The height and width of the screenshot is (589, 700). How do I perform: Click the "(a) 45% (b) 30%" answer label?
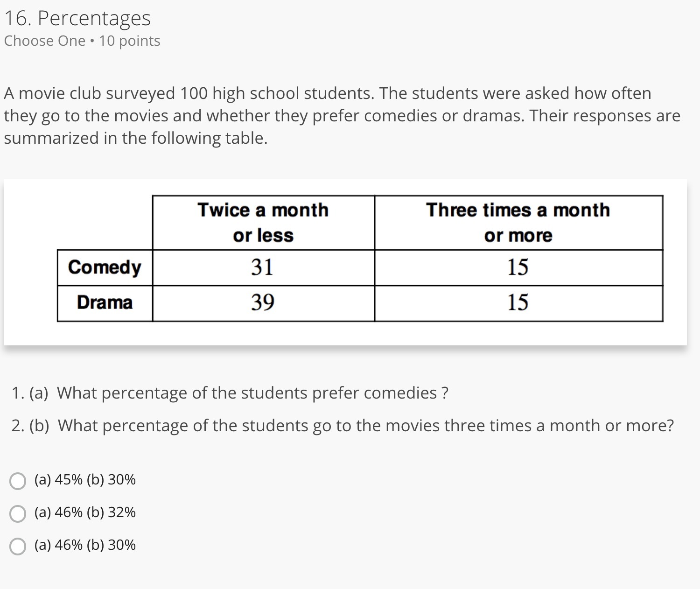(85, 480)
